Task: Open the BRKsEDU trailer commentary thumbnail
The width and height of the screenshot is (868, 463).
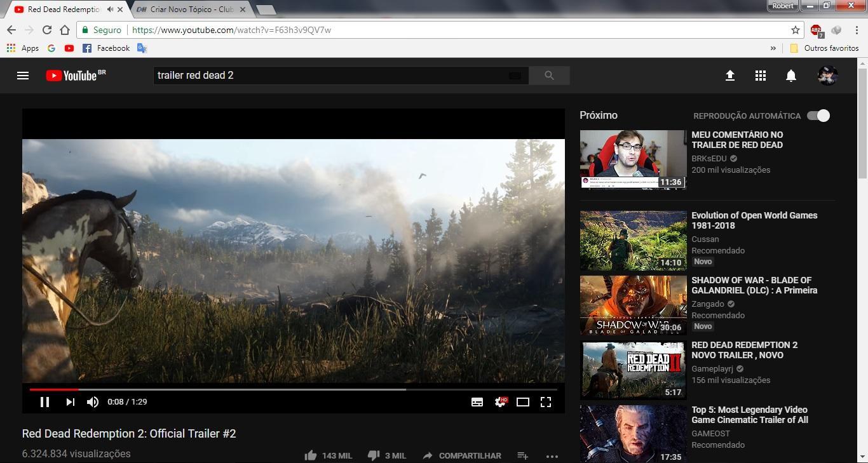Action: point(634,159)
